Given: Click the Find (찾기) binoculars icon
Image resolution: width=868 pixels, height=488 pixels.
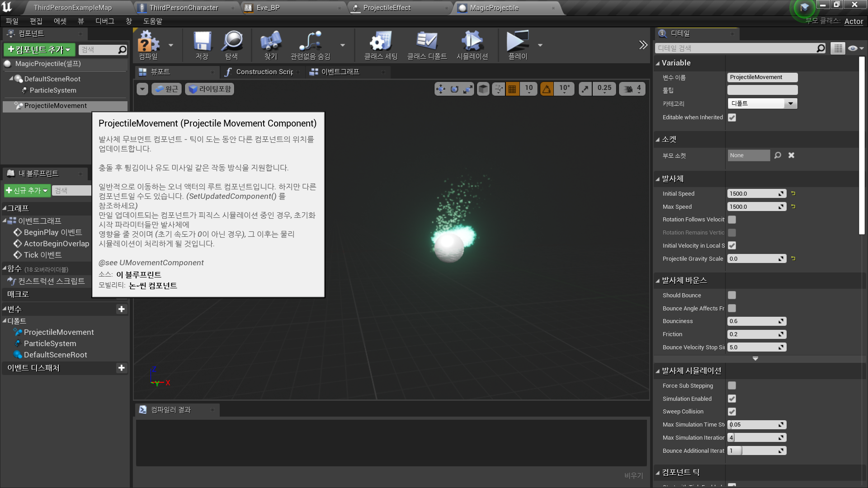Looking at the screenshot, I should pyautogui.click(x=271, y=42).
